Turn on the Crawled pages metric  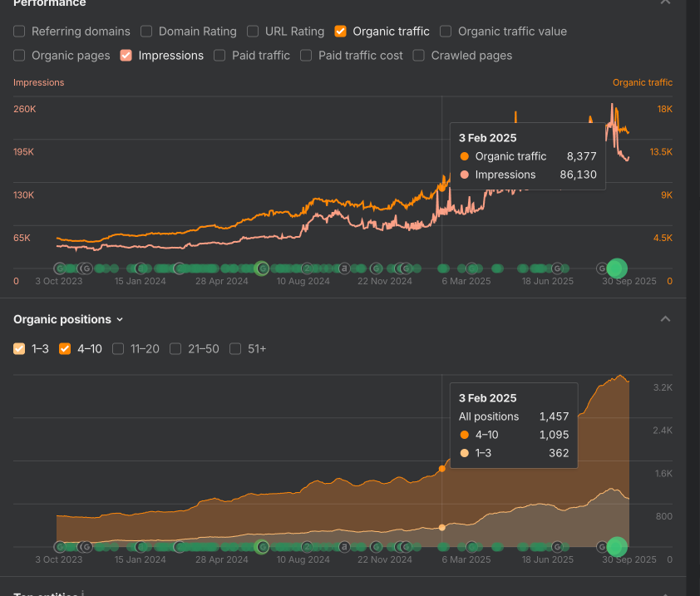[x=418, y=56]
